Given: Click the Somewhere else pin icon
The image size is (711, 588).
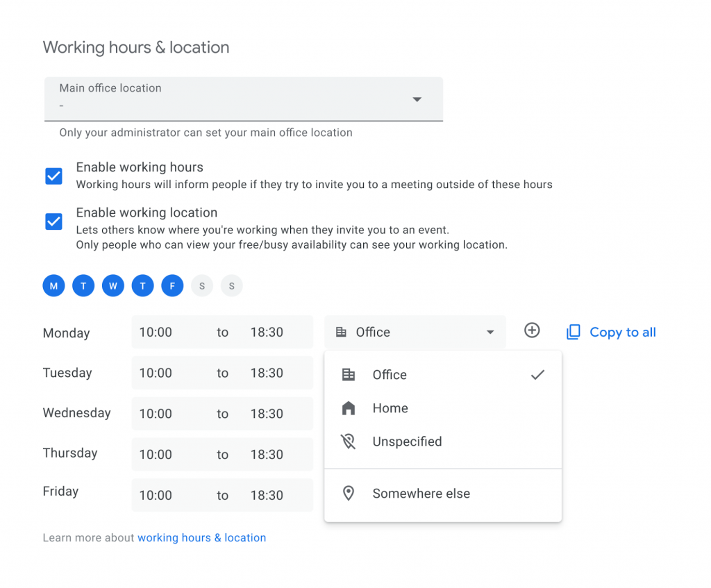Looking at the screenshot, I should [x=350, y=493].
